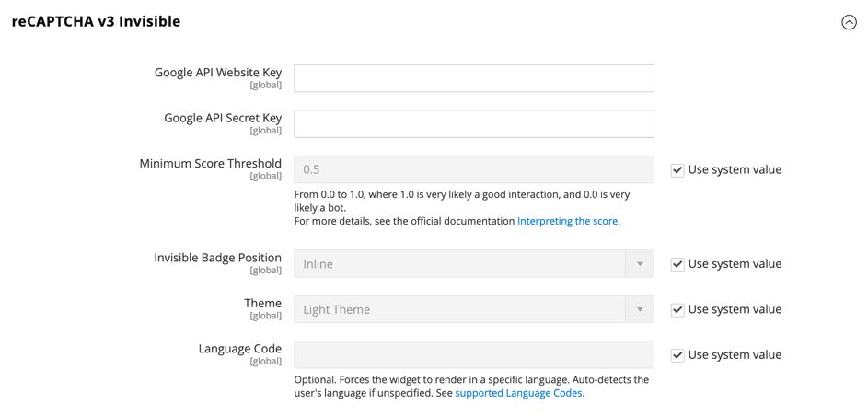
Task: Click the Theme dropdown arrow
Action: click(x=640, y=309)
